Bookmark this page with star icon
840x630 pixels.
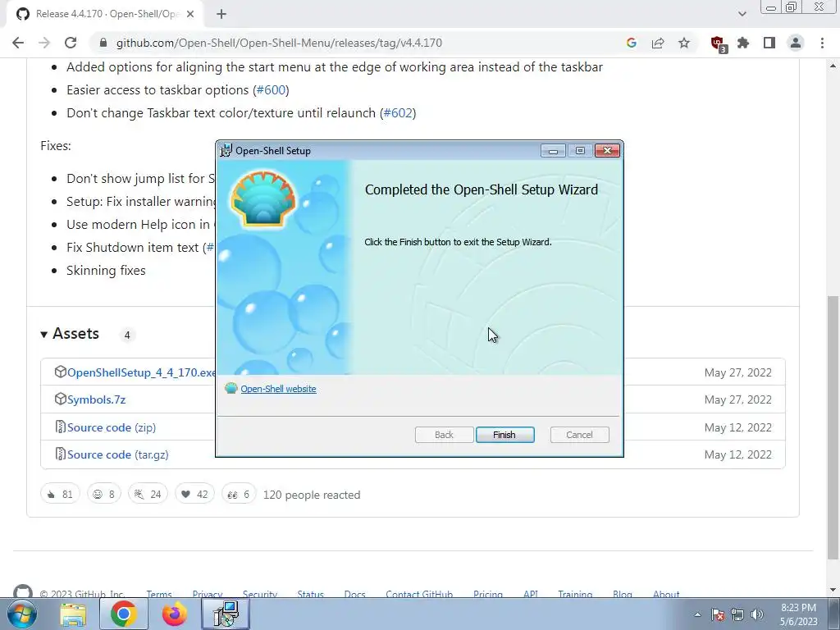(x=684, y=43)
